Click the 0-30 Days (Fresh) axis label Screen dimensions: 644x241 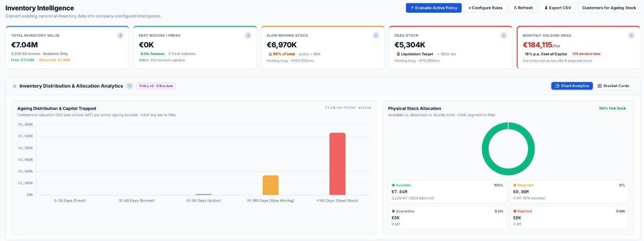70,201
